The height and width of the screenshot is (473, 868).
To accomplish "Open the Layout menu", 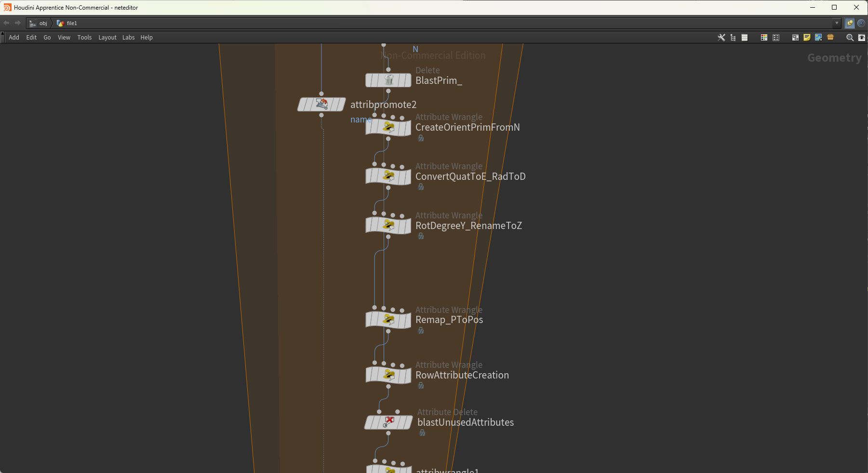I will [107, 38].
